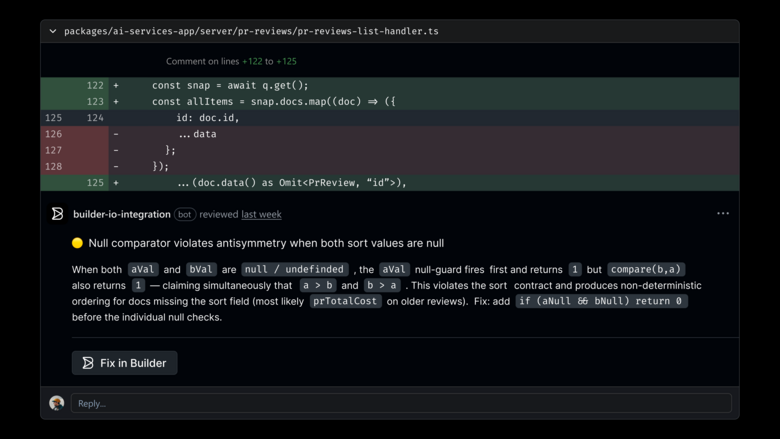Click the 'bVal' code chip
This screenshot has width=780, height=439.
(x=200, y=269)
